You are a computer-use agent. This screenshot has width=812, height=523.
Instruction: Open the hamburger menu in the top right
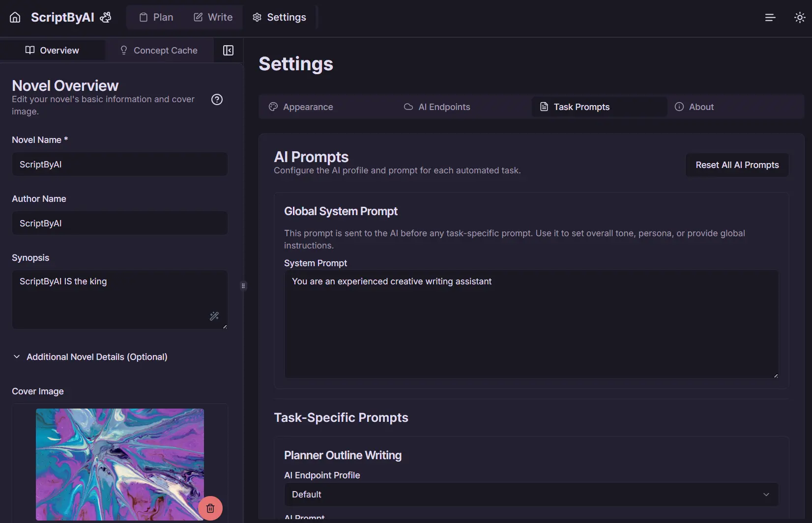pyautogui.click(x=770, y=17)
